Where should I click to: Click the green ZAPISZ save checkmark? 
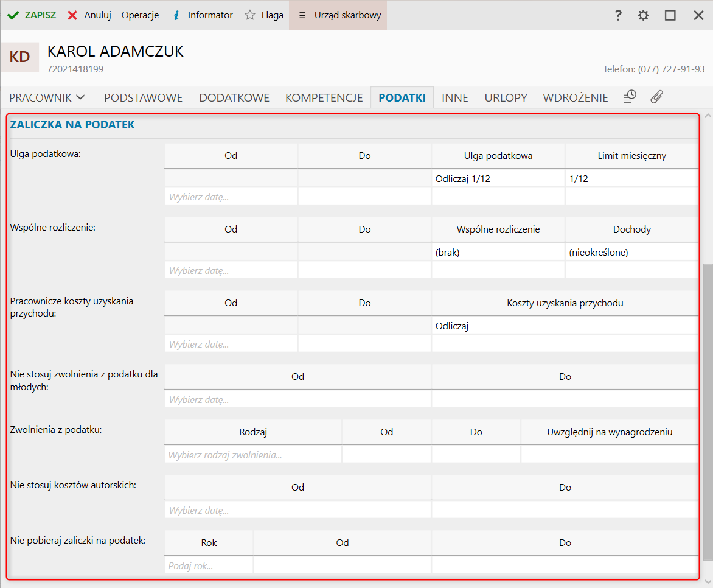(13, 15)
